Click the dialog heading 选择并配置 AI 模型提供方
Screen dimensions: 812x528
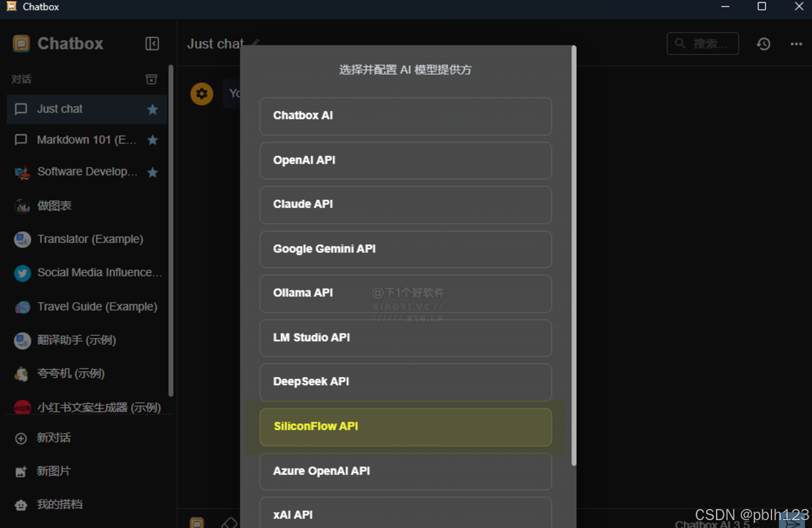[405, 70]
